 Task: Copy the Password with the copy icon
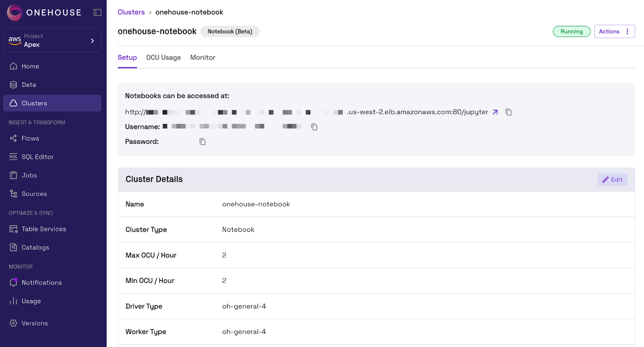tap(202, 142)
